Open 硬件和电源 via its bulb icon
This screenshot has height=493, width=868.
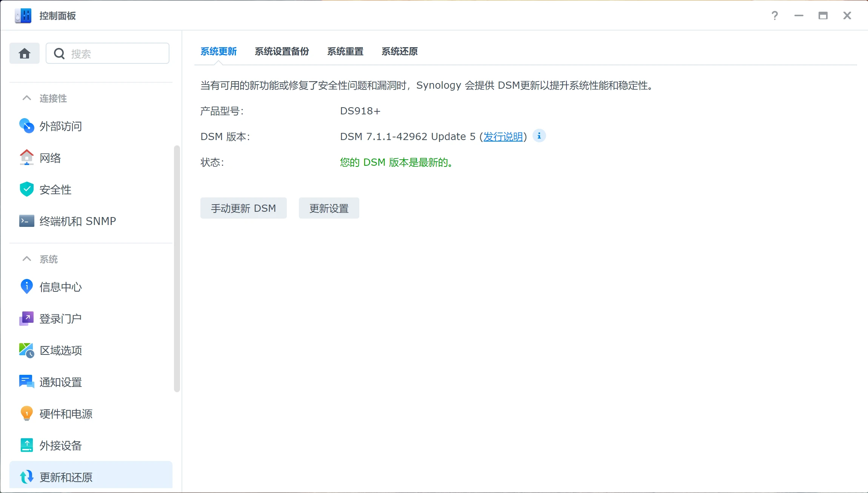click(x=26, y=414)
